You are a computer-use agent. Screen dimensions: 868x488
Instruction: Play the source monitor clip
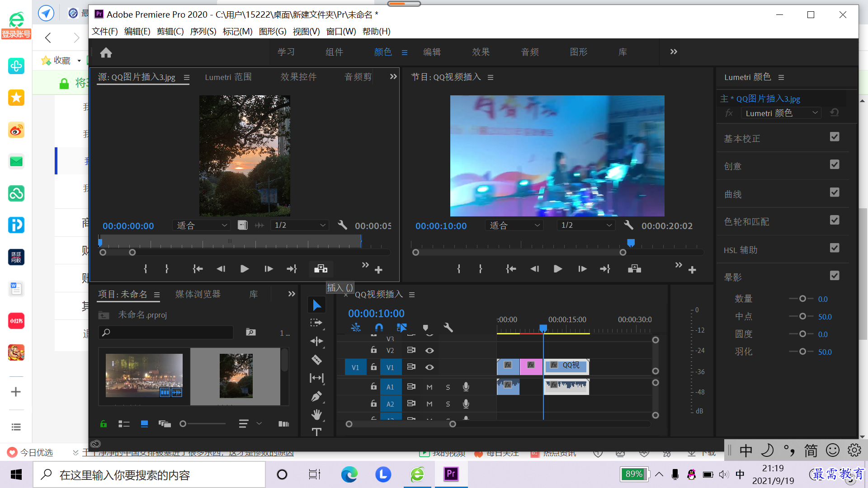(245, 269)
